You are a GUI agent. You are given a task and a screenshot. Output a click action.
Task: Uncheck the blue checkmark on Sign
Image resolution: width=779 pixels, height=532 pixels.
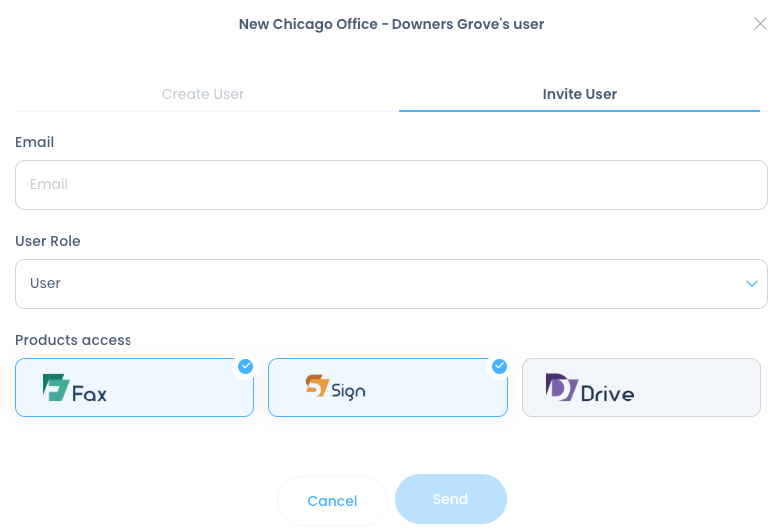point(499,366)
